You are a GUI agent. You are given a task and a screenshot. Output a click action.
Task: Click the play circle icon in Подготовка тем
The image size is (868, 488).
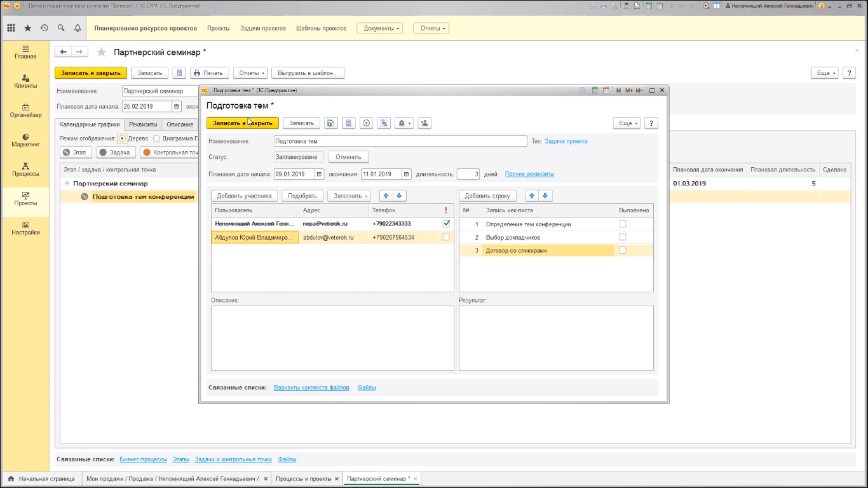coord(366,123)
